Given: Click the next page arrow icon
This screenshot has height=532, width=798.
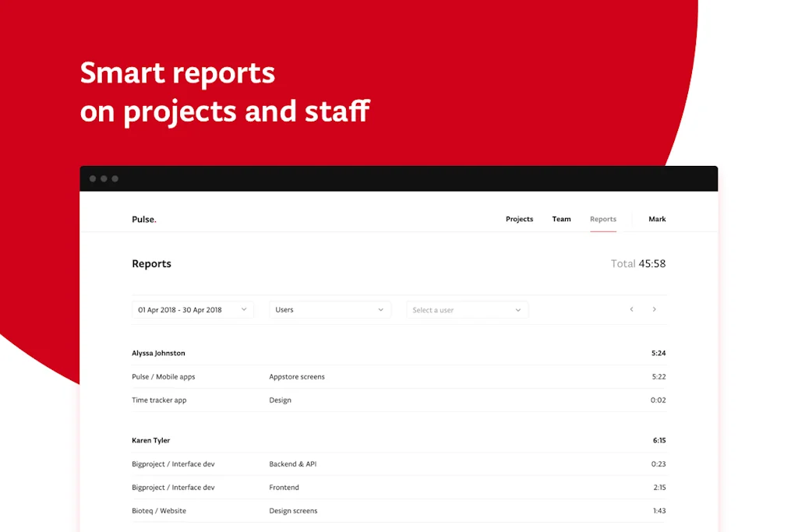Looking at the screenshot, I should click(x=654, y=309).
